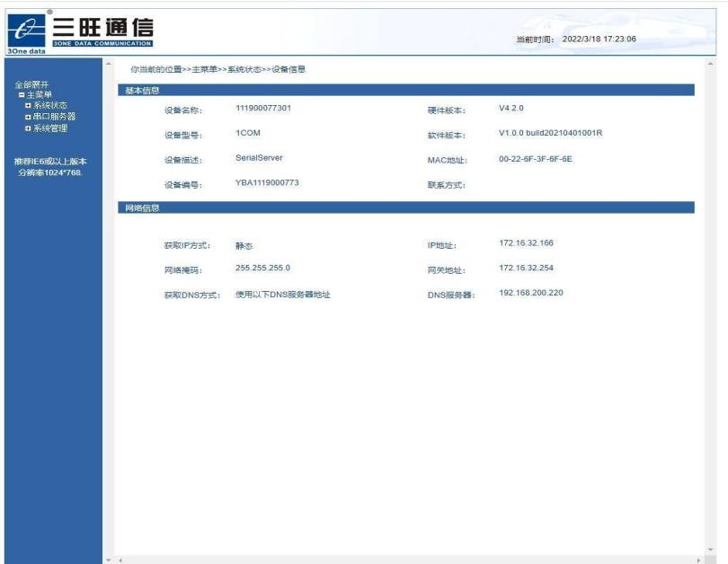This screenshot has width=728, height=564.
Task: Open the 系统管理 menu item
Action: pyautogui.click(x=50, y=128)
